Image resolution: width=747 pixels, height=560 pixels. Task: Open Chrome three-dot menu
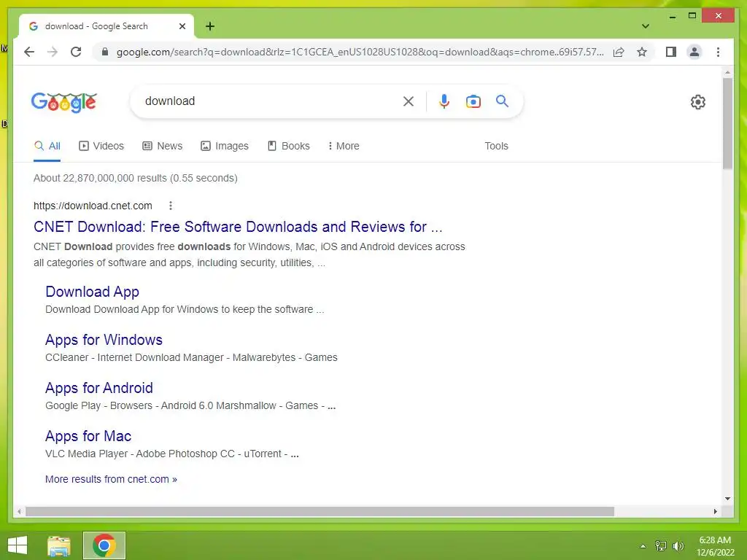[718, 52]
